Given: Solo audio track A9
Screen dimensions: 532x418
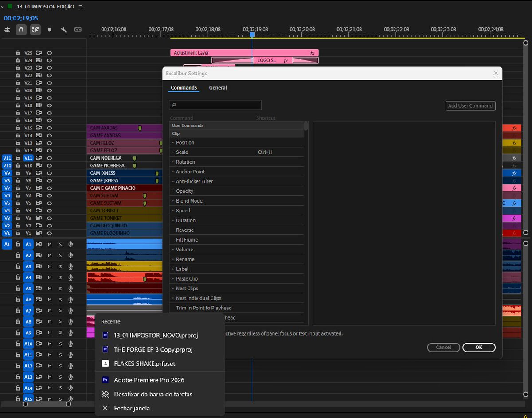Looking at the screenshot, I should 60,333.
